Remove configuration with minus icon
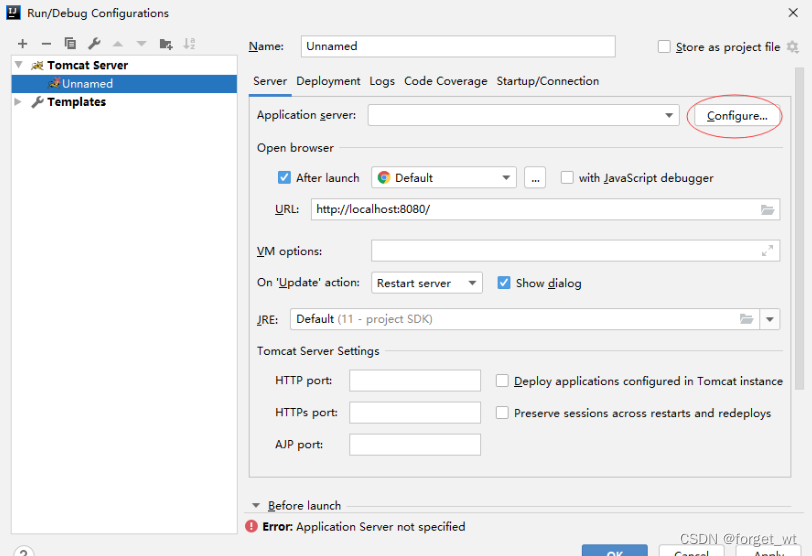This screenshot has height=556, width=812. pos(46,44)
